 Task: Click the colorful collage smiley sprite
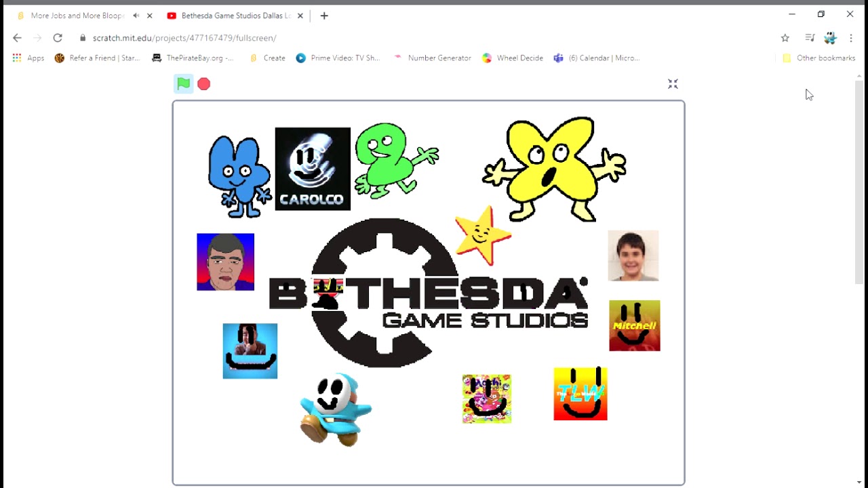click(487, 399)
